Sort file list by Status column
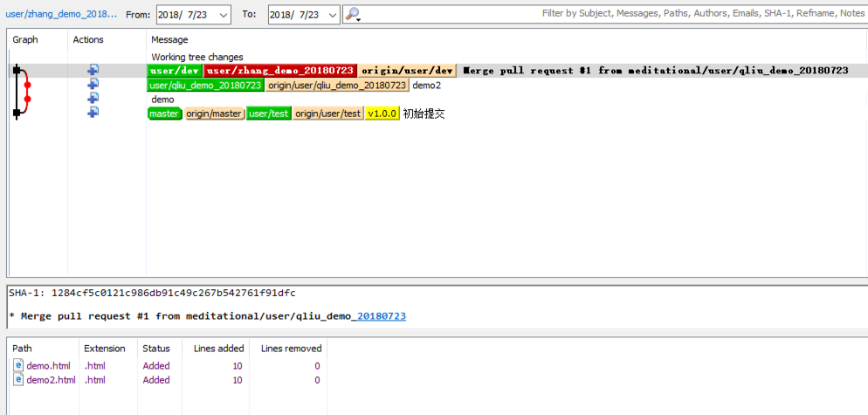868x415 pixels. click(156, 348)
